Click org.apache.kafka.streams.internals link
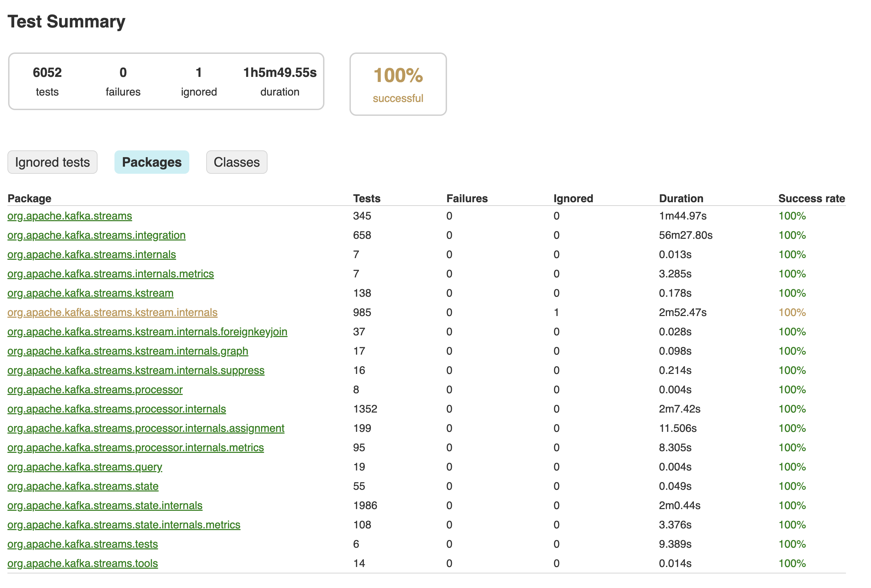Viewport: 871px width, 588px height. [91, 254]
